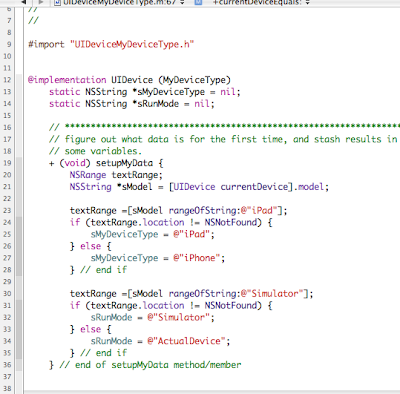Click the UIDeviceMyDeviceType.m file document icon
Viewport: 400px width, 394px height.
pos(57,2)
